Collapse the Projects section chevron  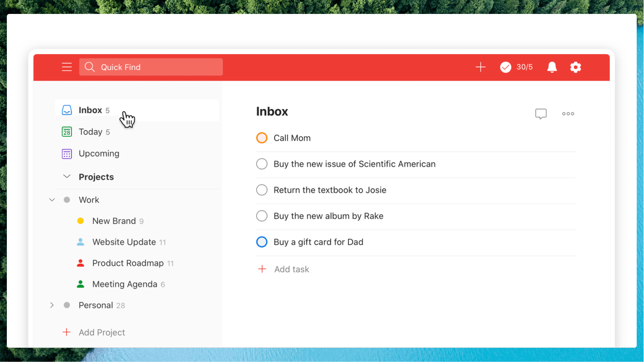pyautogui.click(x=67, y=176)
